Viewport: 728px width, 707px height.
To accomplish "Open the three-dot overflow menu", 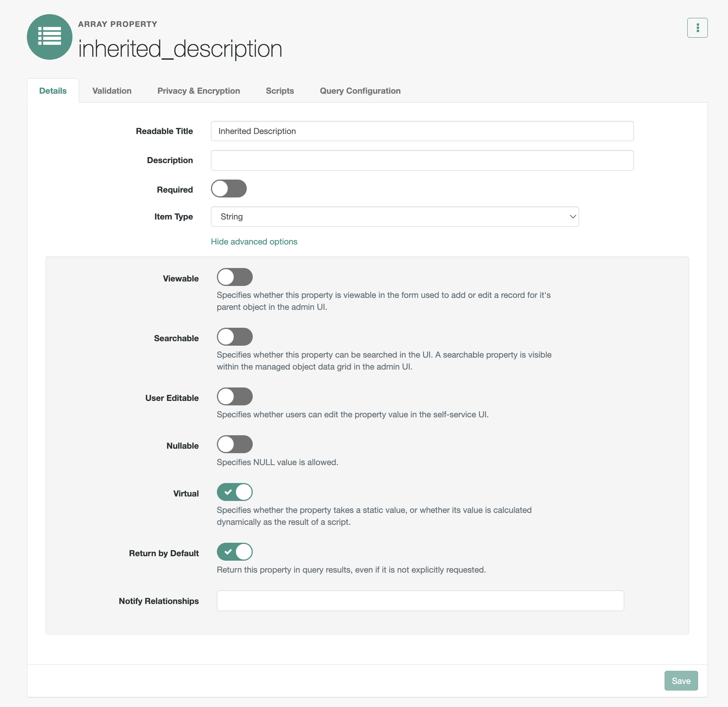I will [697, 27].
